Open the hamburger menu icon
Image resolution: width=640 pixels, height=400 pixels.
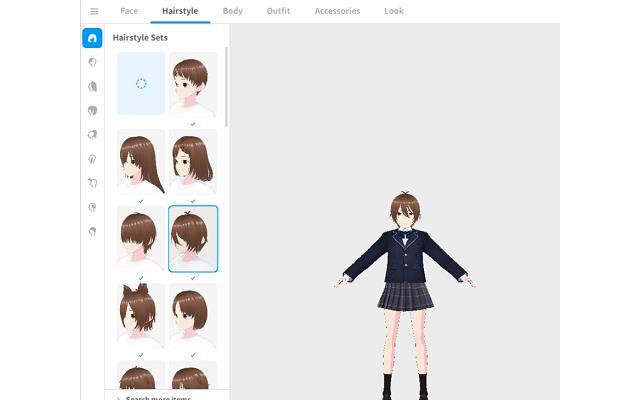point(94,11)
